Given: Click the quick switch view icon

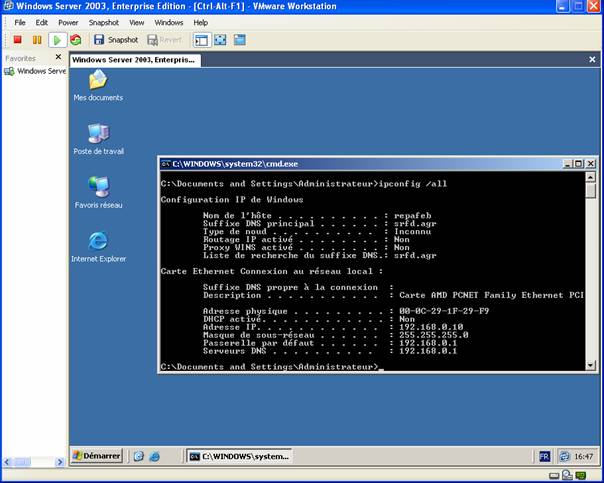Looking at the screenshot, I should 240,40.
